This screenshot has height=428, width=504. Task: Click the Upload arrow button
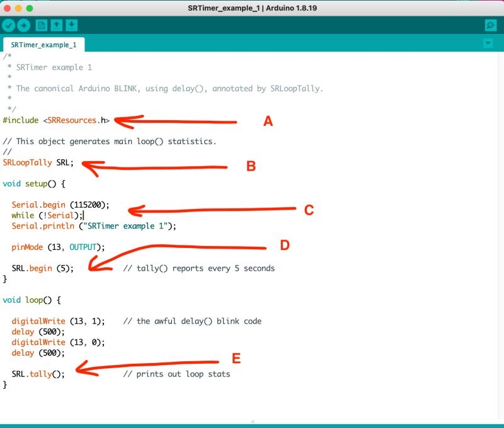click(23, 25)
